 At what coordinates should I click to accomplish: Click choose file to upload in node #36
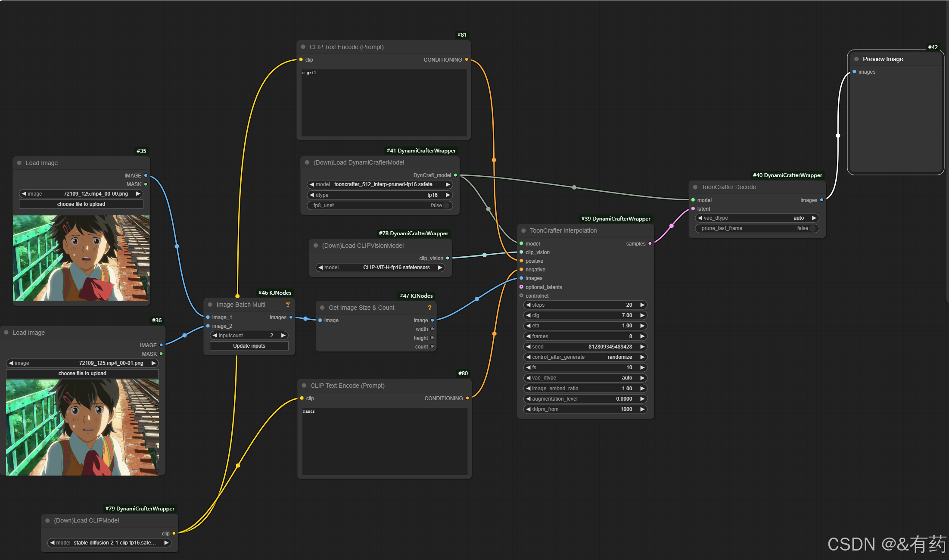pyautogui.click(x=82, y=373)
